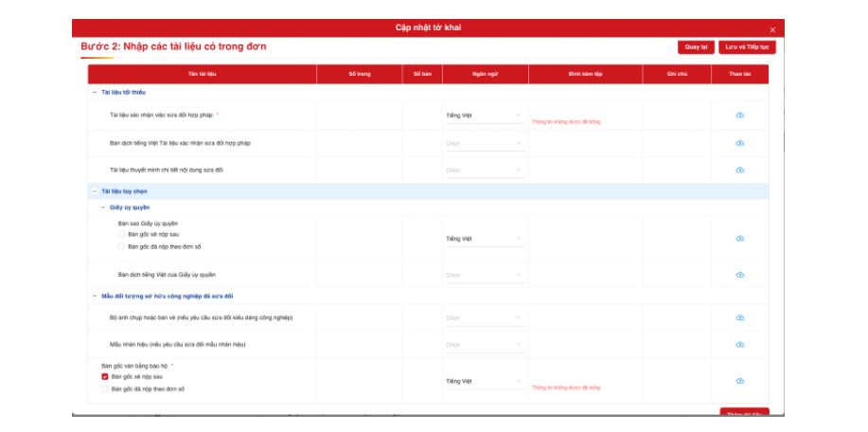868x432 pixels.
Task: Check Bản gốc sẽ nộp sau under Giấy ủy quyền
Action: pos(121,233)
